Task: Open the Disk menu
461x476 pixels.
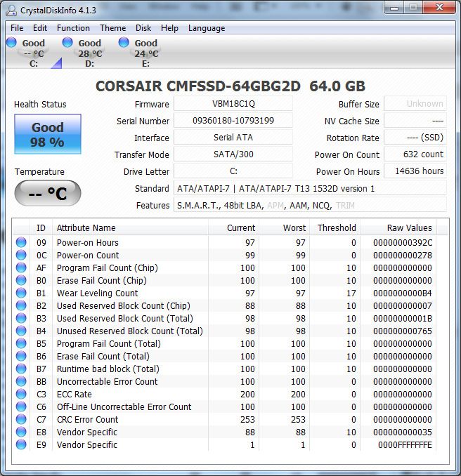Action: point(143,28)
